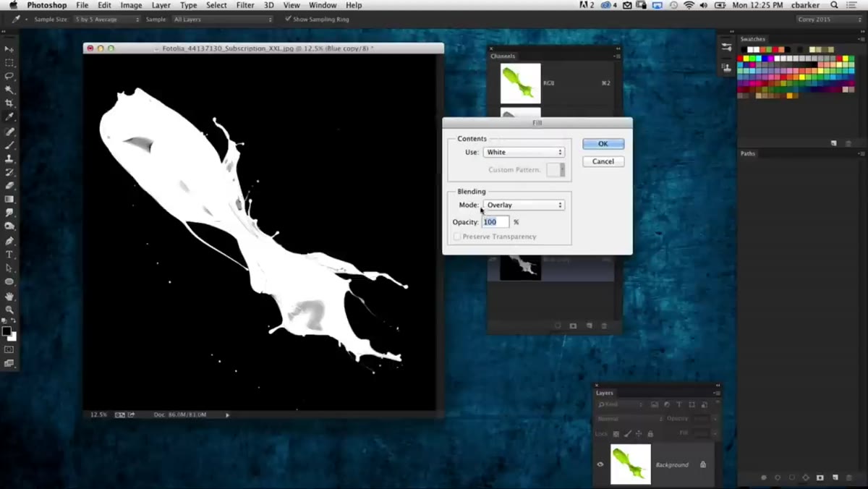
Task: Toggle Show Sampling Ring checkbox
Action: [x=288, y=19]
